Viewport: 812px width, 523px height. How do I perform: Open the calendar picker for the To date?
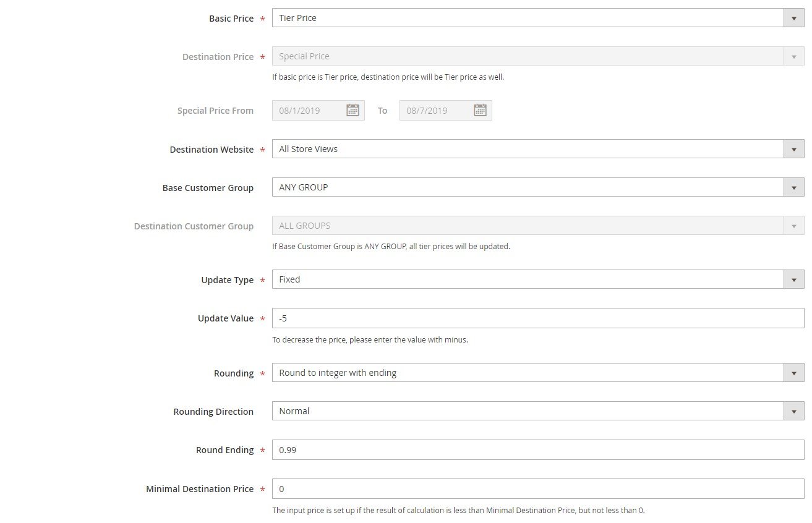(x=480, y=111)
